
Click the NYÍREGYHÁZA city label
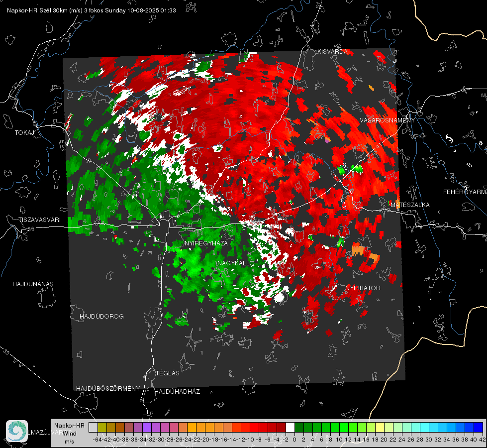click(206, 243)
